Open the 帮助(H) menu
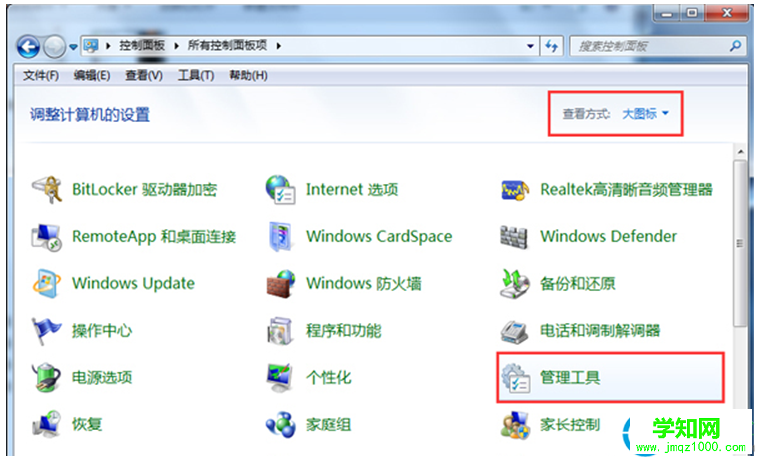Screen dimensions: 757x459 [x=248, y=76]
